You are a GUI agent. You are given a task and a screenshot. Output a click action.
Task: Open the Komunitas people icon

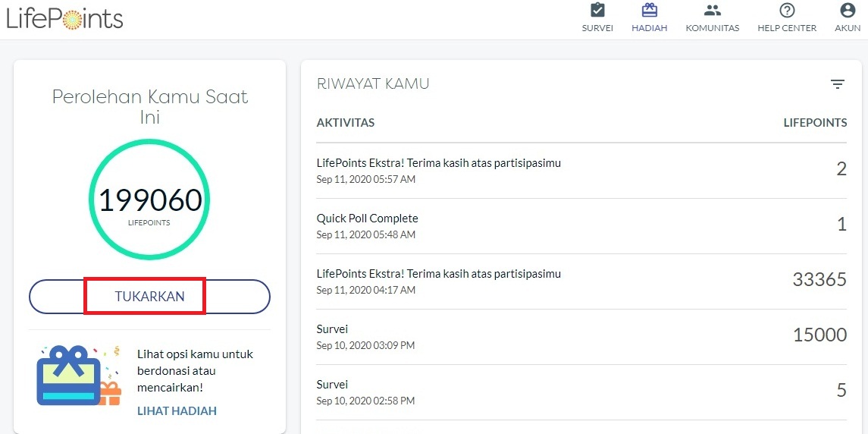coord(712,10)
